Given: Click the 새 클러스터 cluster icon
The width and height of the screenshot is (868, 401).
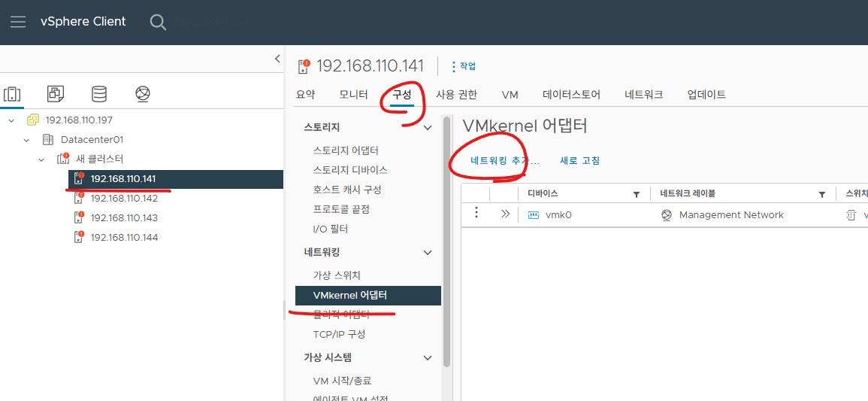Looking at the screenshot, I should coord(63,159).
